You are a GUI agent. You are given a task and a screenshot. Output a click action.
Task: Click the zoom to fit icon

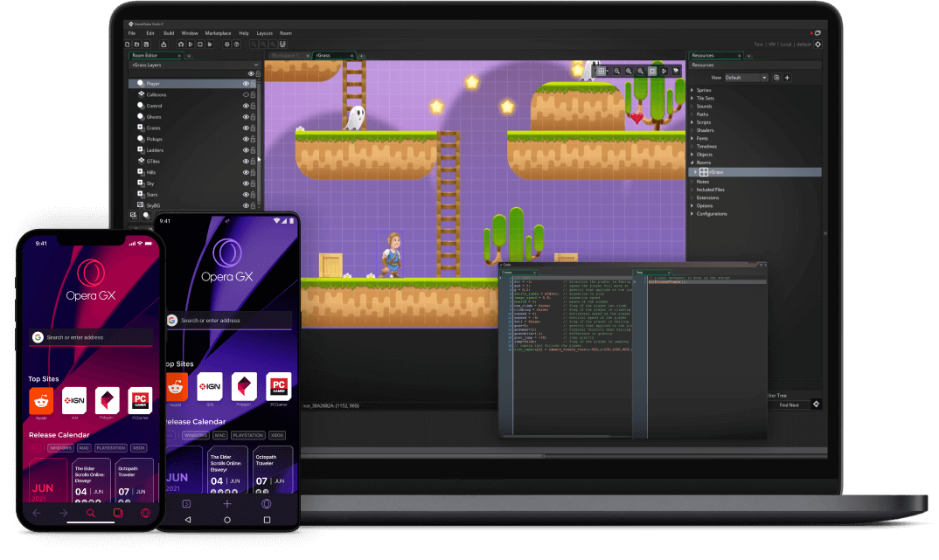click(x=652, y=72)
